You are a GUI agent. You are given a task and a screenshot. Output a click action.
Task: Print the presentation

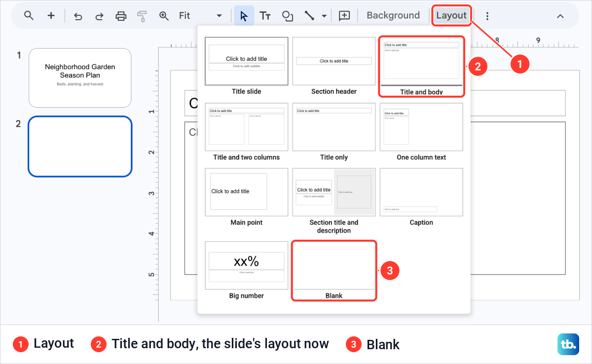121,16
